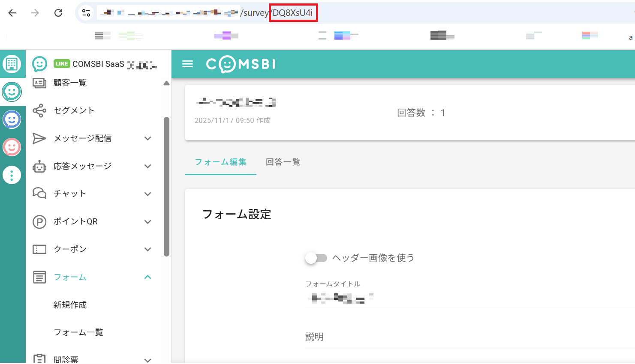
Task: Click the hamburger menu icon in header
Action: point(187,64)
